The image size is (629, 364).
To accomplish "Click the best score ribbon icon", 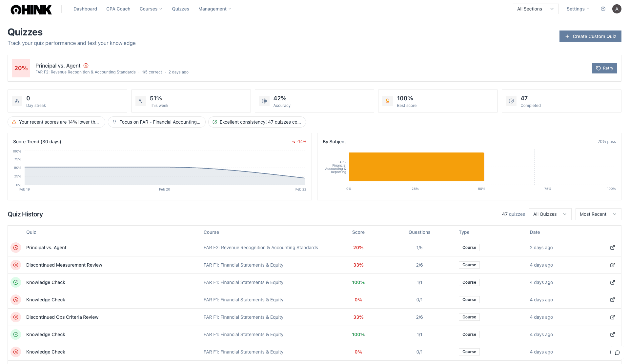I will pyautogui.click(x=388, y=101).
